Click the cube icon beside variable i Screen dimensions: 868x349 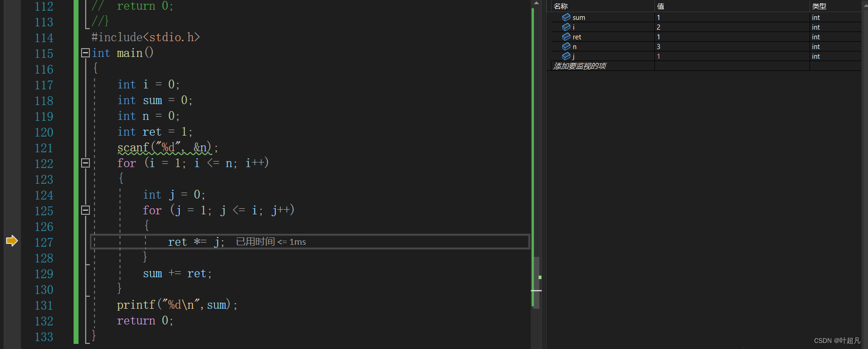point(566,27)
